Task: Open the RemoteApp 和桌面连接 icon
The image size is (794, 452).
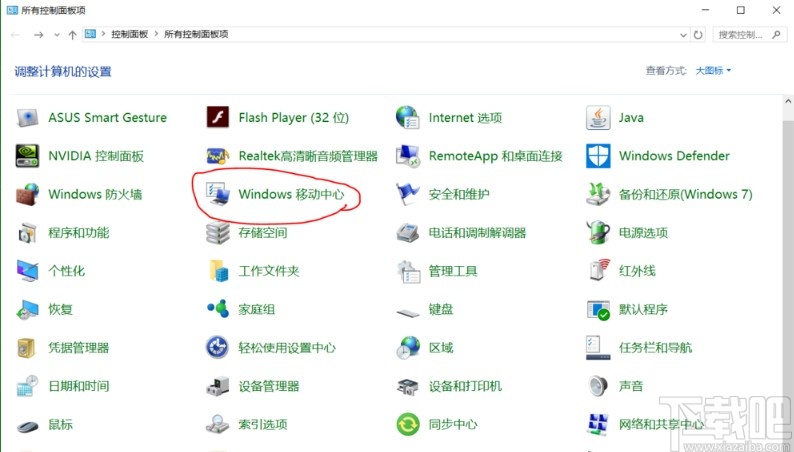Action: point(408,156)
